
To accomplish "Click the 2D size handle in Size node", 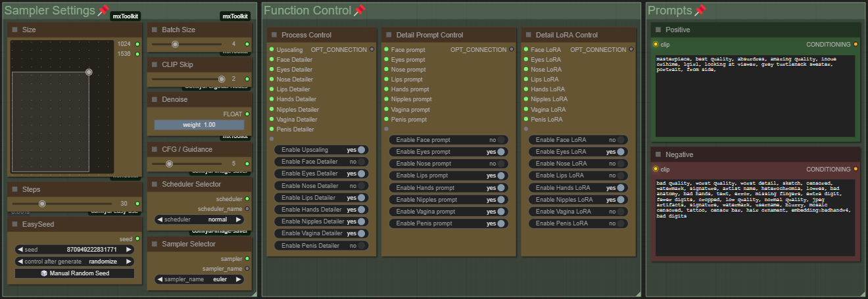I will 89,72.
